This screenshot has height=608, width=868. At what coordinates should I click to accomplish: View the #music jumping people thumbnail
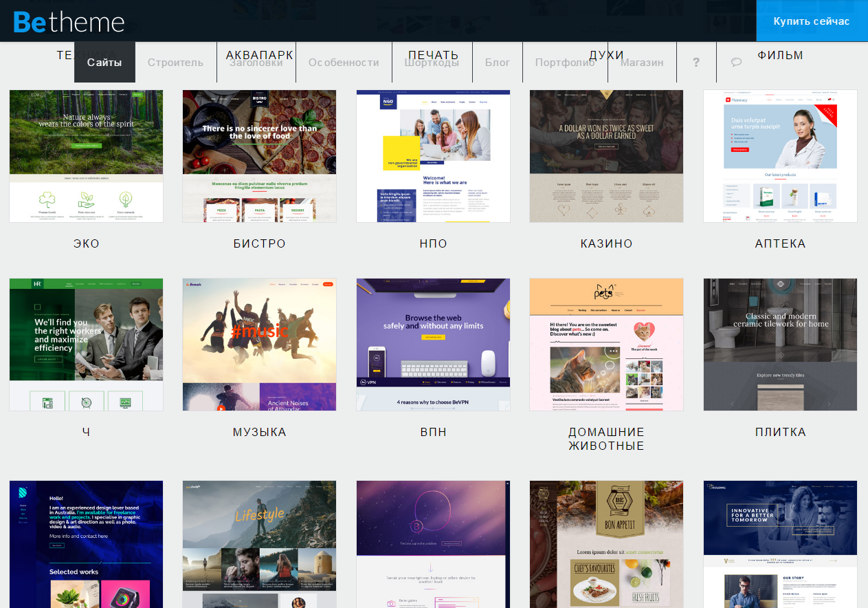(260, 345)
